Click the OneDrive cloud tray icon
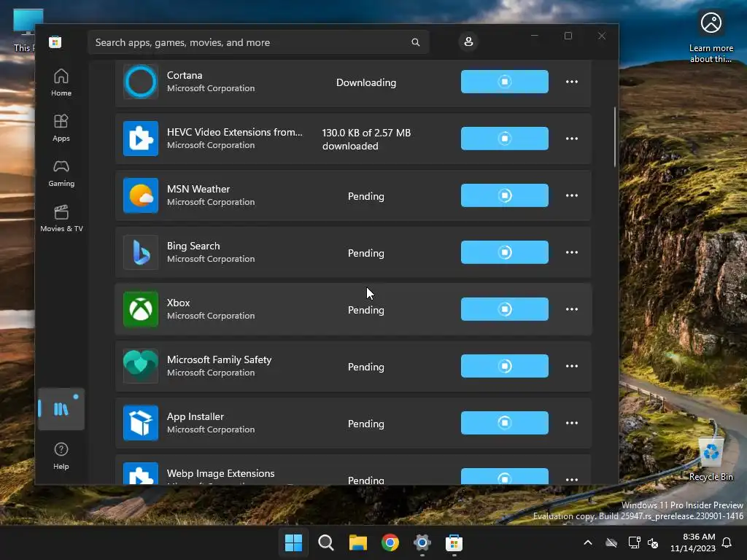This screenshot has height=560, width=747. 611,542
